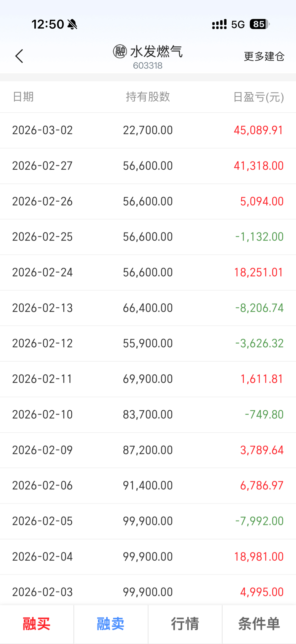This screenshot has width=296, height=644.
Task: Open 更多建仓 link
Action: coord(264,56)
